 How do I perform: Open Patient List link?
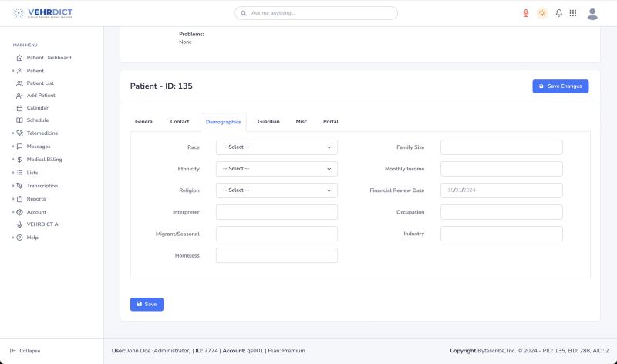(40, 83)
